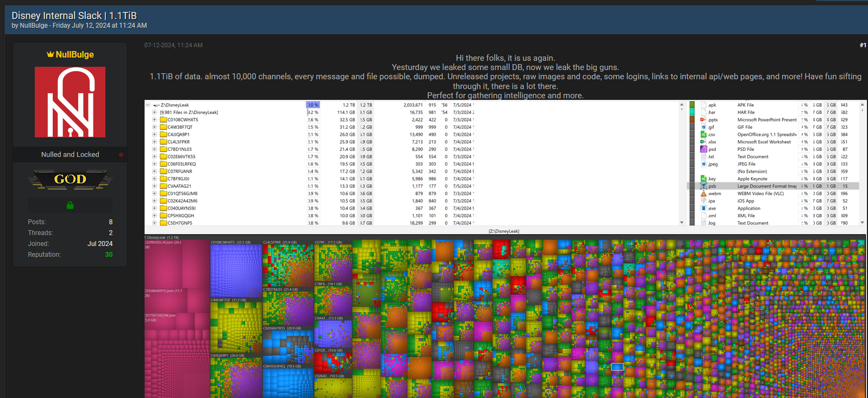This screenshot has width=868, height=398.
Task: Click the .gif file type icon
Action: pyautogui.click(x=703, y=127)
